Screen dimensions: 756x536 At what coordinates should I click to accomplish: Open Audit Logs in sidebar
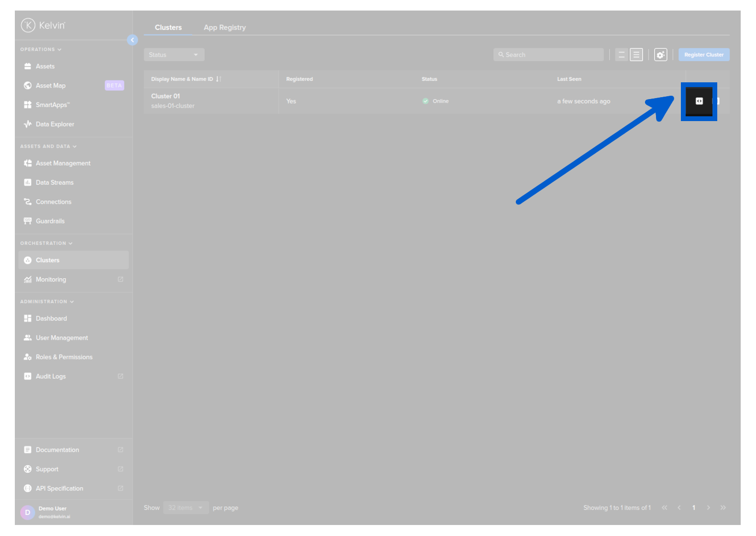(x=51, y=377)
